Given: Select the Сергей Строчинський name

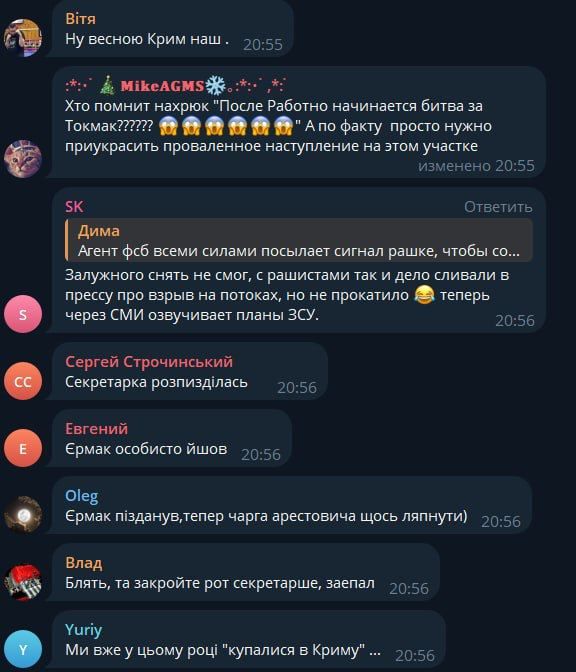Looking at the screenshot, I should pyautogui.click(x=149, y=362).
